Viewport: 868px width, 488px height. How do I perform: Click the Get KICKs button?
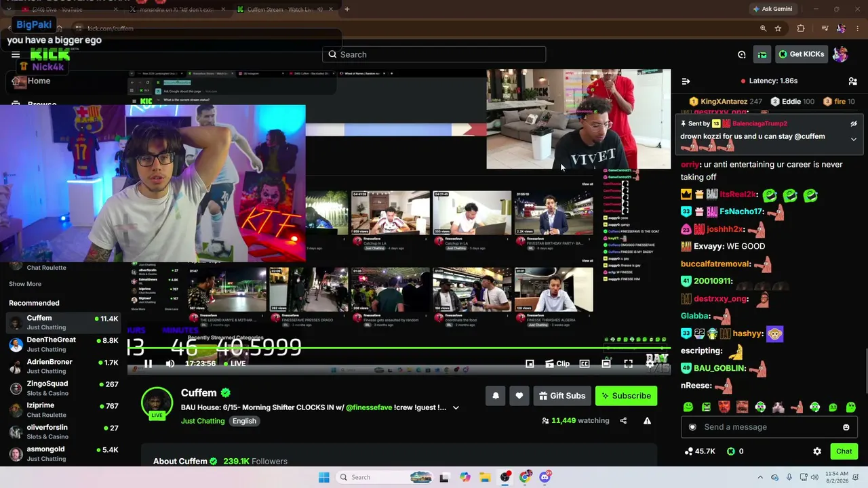(x=801, y=54)
